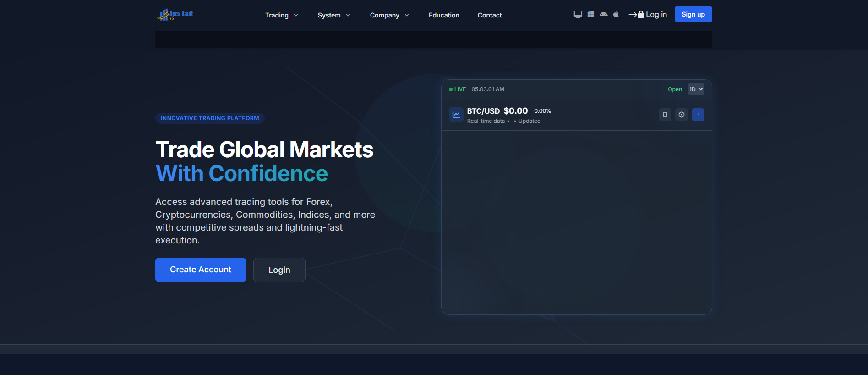This screenshot has height=375, width=868.
Task: Click the circle target icon button in chart widget
Action: (682, 115)
